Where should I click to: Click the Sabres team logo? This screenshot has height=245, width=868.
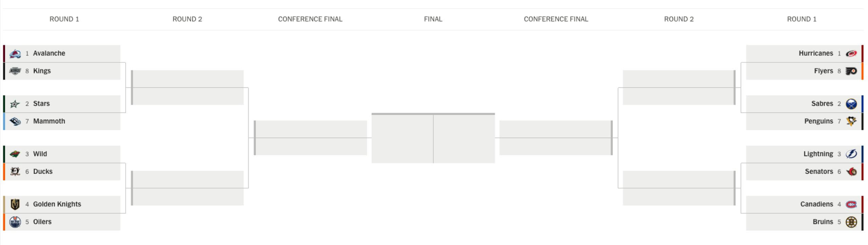tap(851, 104)
